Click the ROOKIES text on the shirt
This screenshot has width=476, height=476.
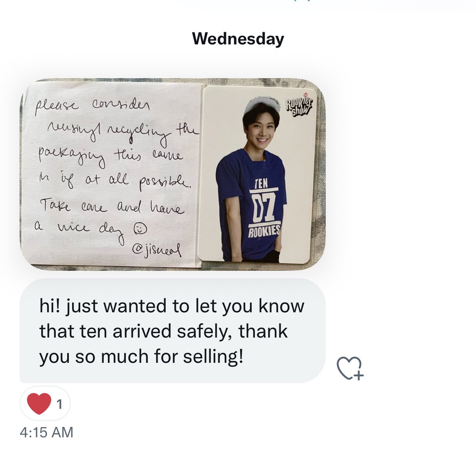[x=264, y=232]
